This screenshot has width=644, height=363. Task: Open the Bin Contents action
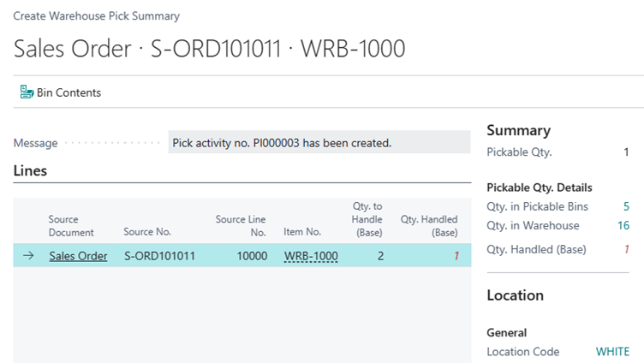[60, 92]
